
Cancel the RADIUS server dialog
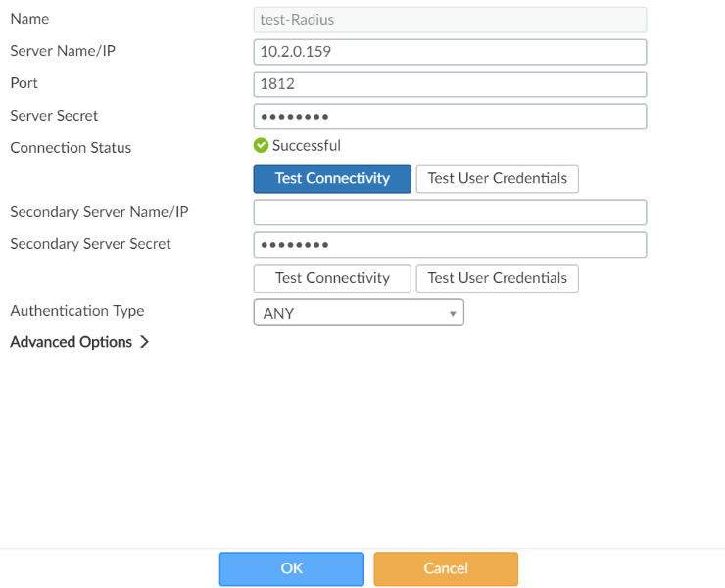tap(445, 568)
